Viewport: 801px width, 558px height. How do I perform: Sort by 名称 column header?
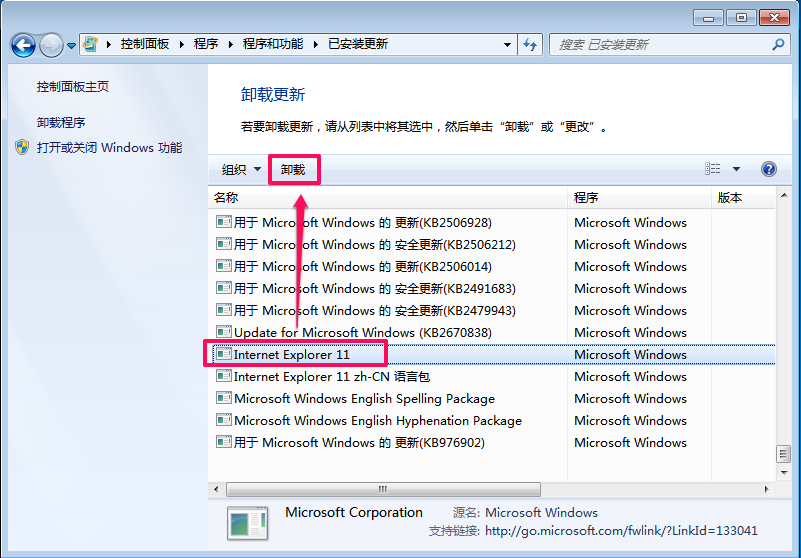(x=388, y=198)
